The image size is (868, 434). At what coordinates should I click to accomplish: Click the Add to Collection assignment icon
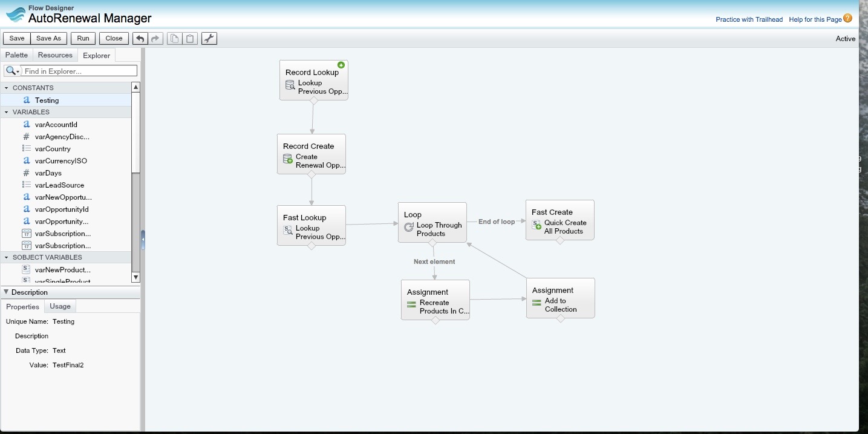pos(537,302)
